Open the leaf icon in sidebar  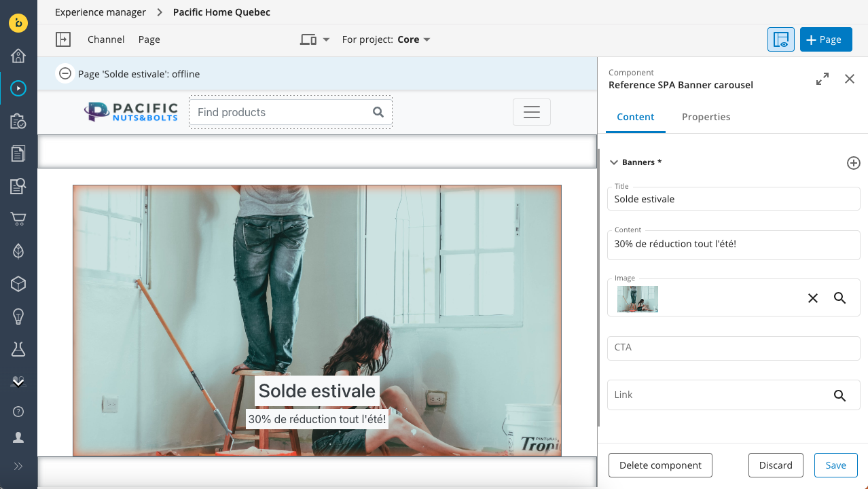(x=18, y=251)
